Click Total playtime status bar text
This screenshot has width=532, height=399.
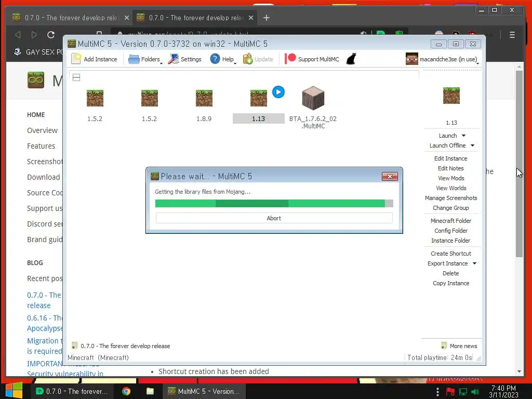[x=440, y=357]
